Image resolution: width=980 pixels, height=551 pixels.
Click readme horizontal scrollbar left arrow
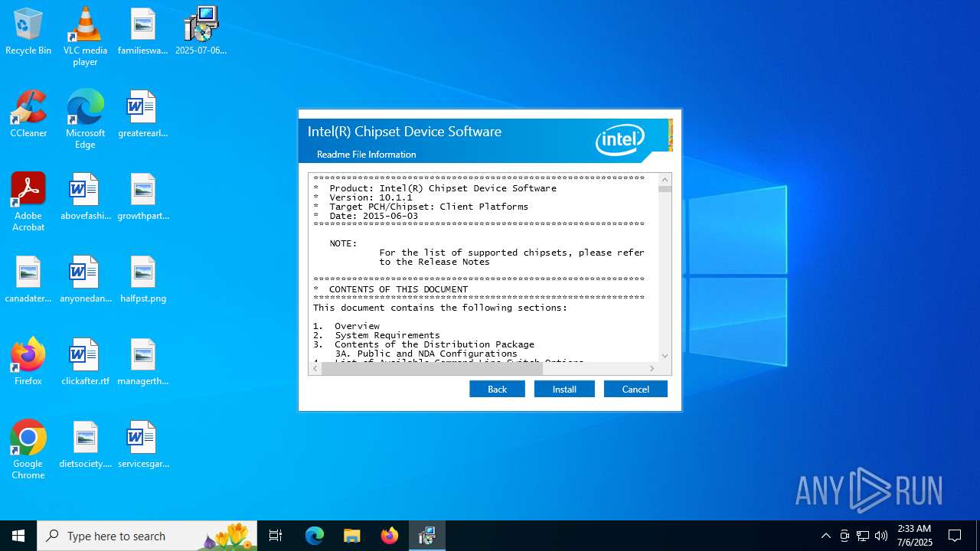(x=315, y=368)
